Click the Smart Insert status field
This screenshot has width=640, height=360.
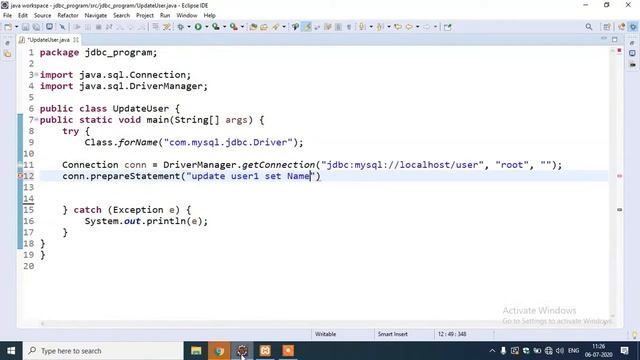click(x=393, y=334)
